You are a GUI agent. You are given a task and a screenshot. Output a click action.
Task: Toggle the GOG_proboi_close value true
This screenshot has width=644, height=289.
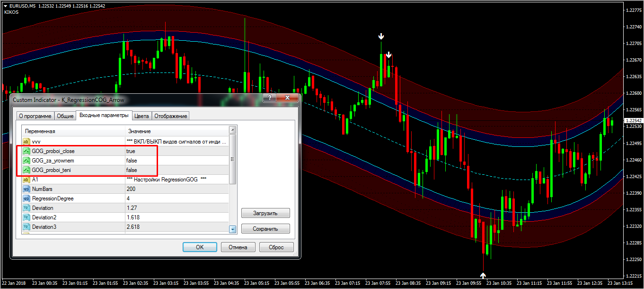[x=131, y=151]
